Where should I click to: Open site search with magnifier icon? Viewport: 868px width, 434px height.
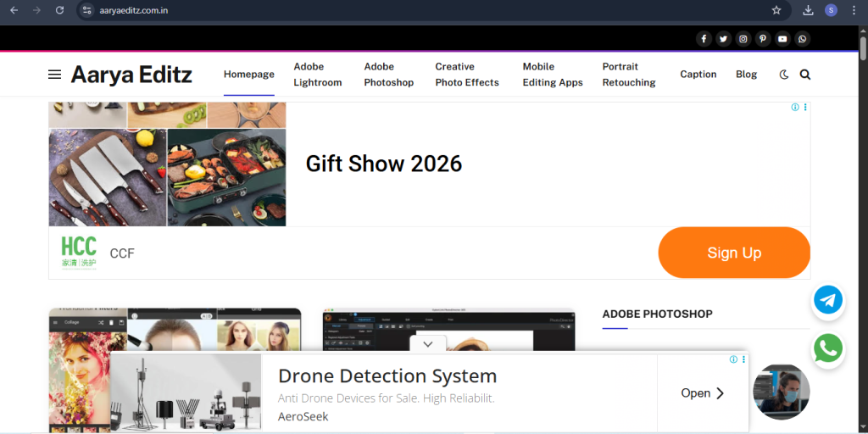[805, 75]
